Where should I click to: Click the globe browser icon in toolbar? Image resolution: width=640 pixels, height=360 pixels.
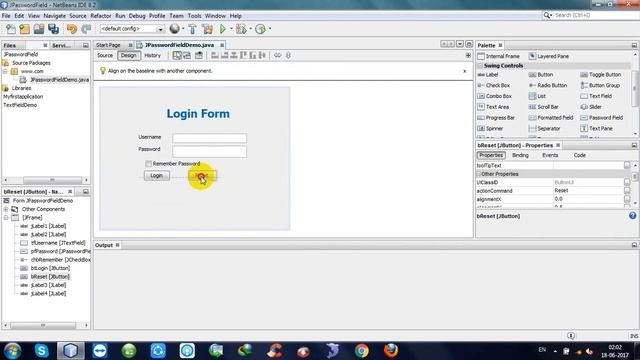(175, 29)
